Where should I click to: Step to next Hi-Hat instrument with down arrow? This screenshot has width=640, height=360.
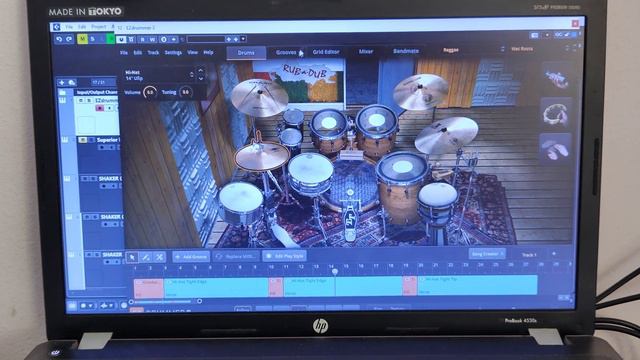200,78
